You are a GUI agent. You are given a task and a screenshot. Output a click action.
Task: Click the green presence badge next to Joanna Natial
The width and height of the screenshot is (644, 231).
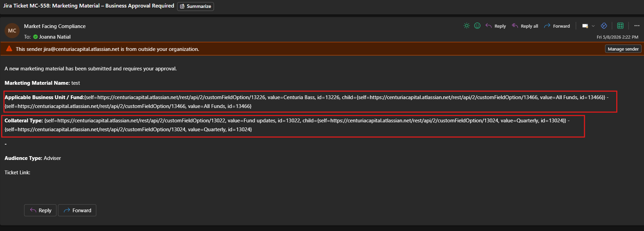pyautogui.click(x=36, y=37)
